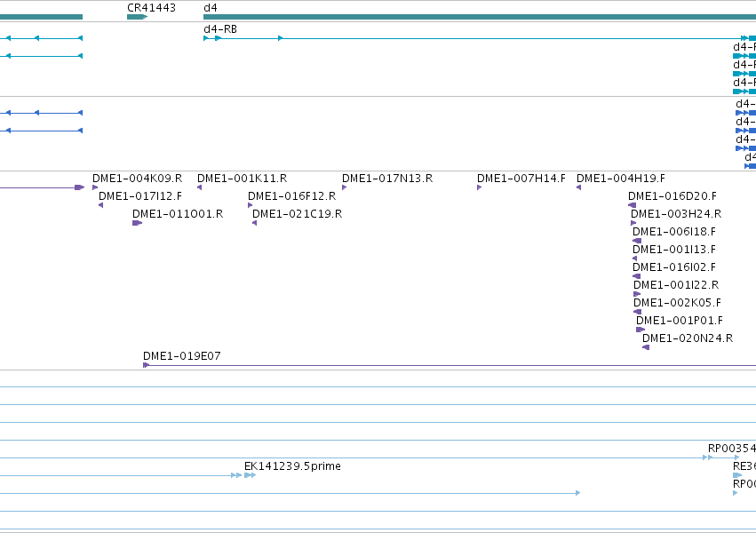Select the DME1-007H14.F arrow glyph
The height and width of the screenshot is (533, 756).
click(479, 187)
